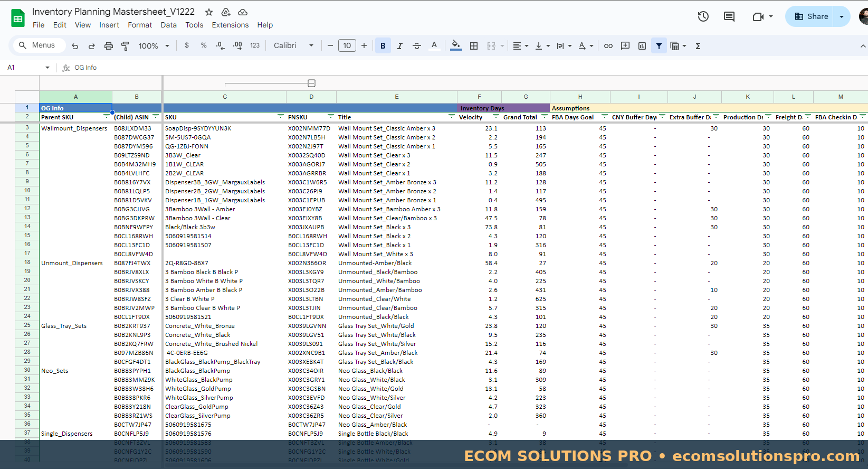Open the zoom level dropdown
Screen dimensions: 868x469
tap(154, 46)
